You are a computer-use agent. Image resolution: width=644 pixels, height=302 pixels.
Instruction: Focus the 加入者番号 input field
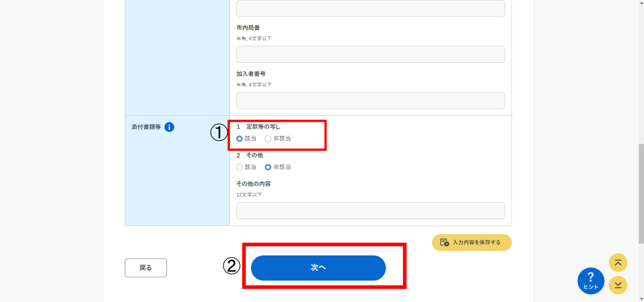click(371, 100)
